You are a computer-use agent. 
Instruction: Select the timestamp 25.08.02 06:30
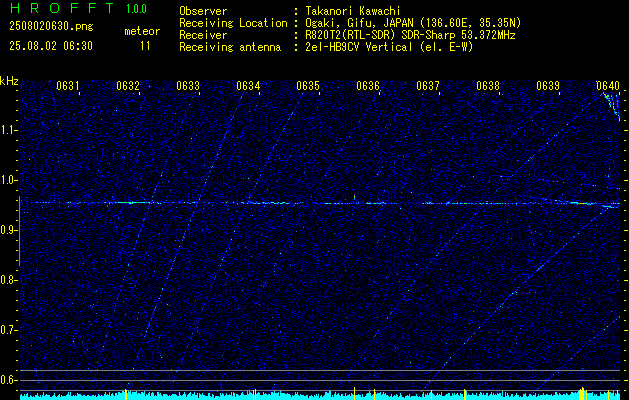pyautogui.click(x=51, y=46)
